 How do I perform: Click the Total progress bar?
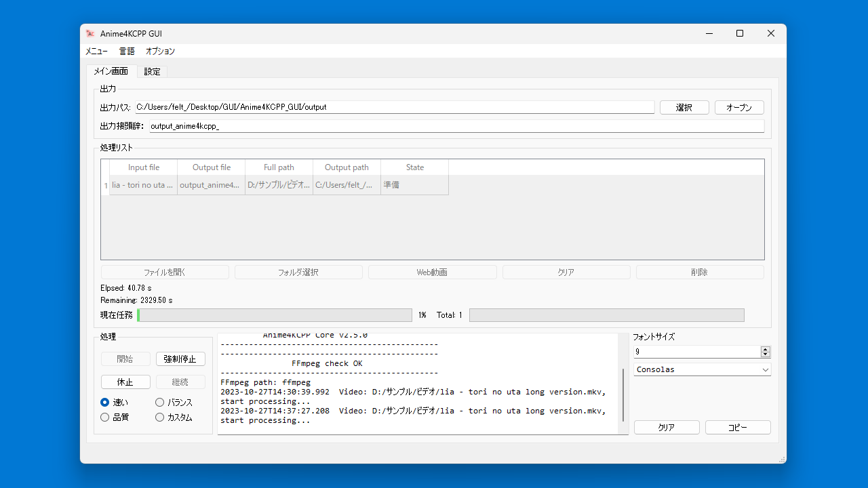(607, 315)
